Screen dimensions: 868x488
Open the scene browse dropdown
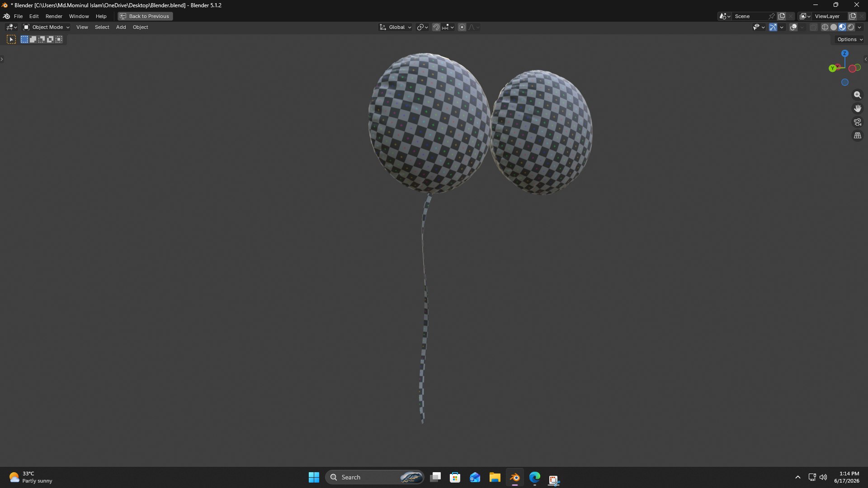point(725,16)
